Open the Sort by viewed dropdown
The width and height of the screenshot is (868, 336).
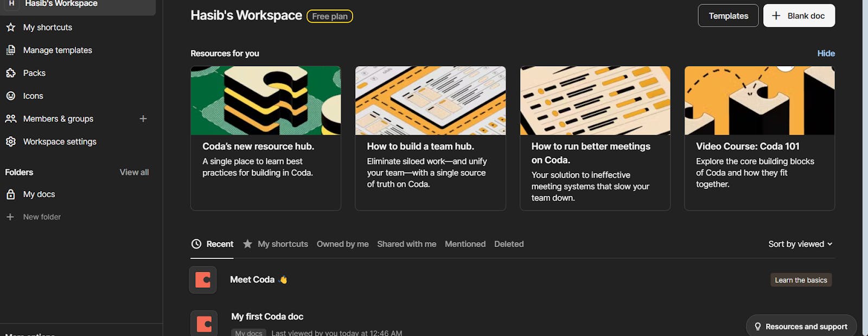800,244
